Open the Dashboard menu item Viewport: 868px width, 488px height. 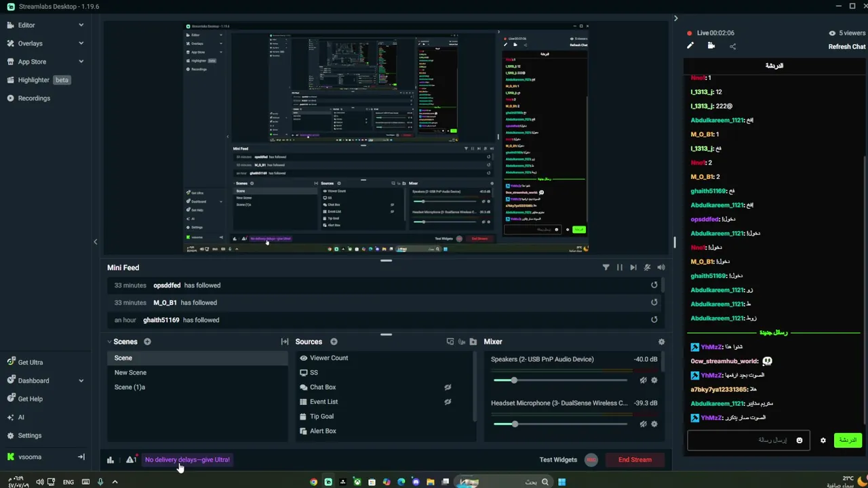pyautogui.click(x=33, y=381)
